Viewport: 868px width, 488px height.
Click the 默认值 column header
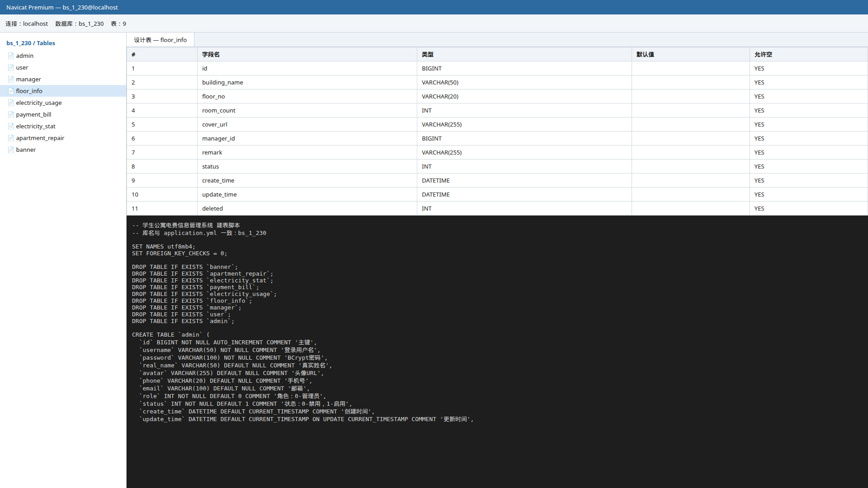pos(690,54)
